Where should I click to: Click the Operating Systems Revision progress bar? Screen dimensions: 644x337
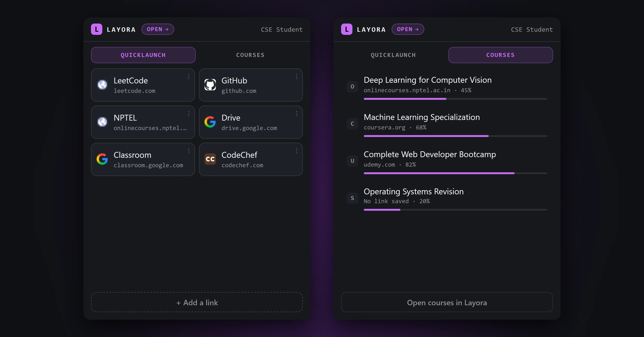click(456, 210)
